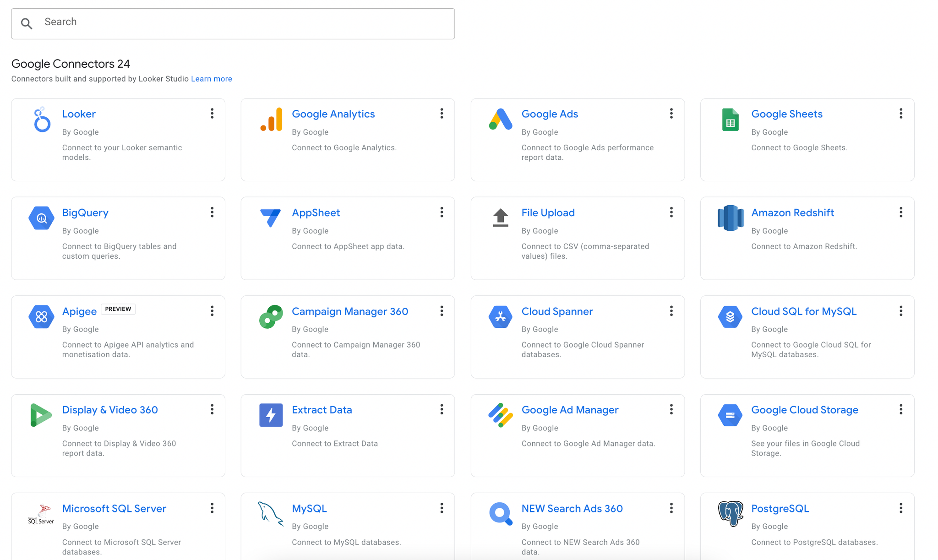Open Google Cloud Storage more options menu
The width and height of the screenshot is (938, 560).
pos(901,409)
